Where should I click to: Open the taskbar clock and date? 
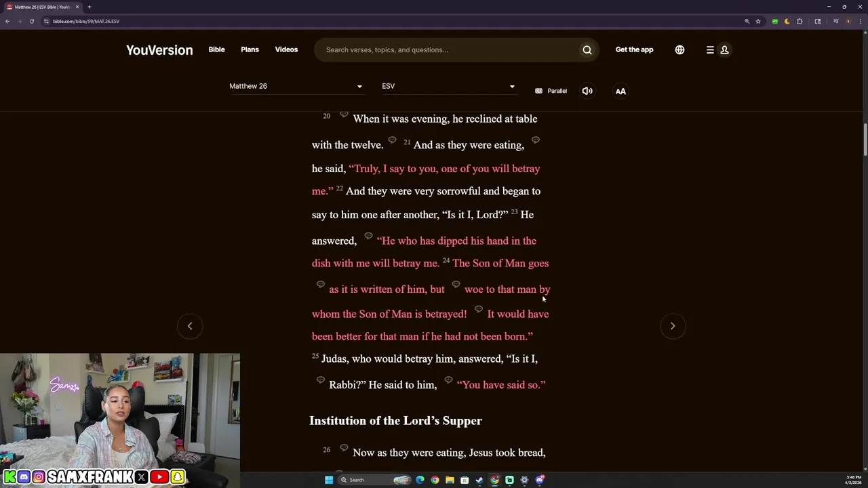point(854,480)
